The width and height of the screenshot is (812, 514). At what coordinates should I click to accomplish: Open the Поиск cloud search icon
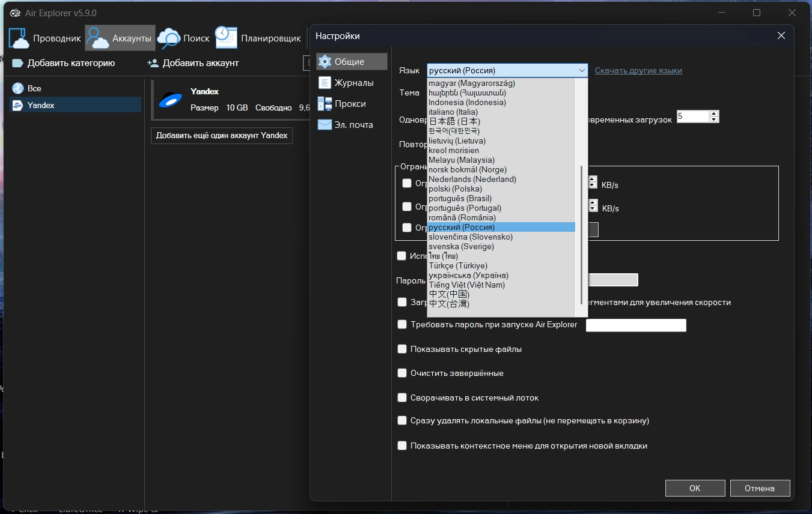click(169, 38)
